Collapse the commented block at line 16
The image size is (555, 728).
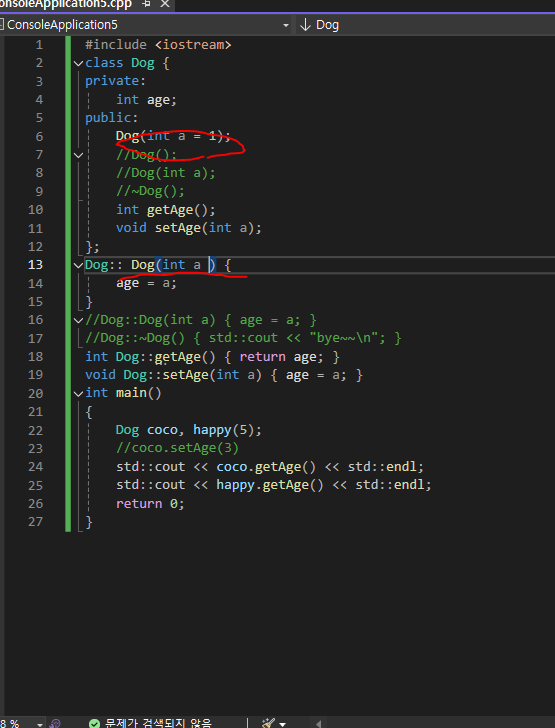click(78, 320)
